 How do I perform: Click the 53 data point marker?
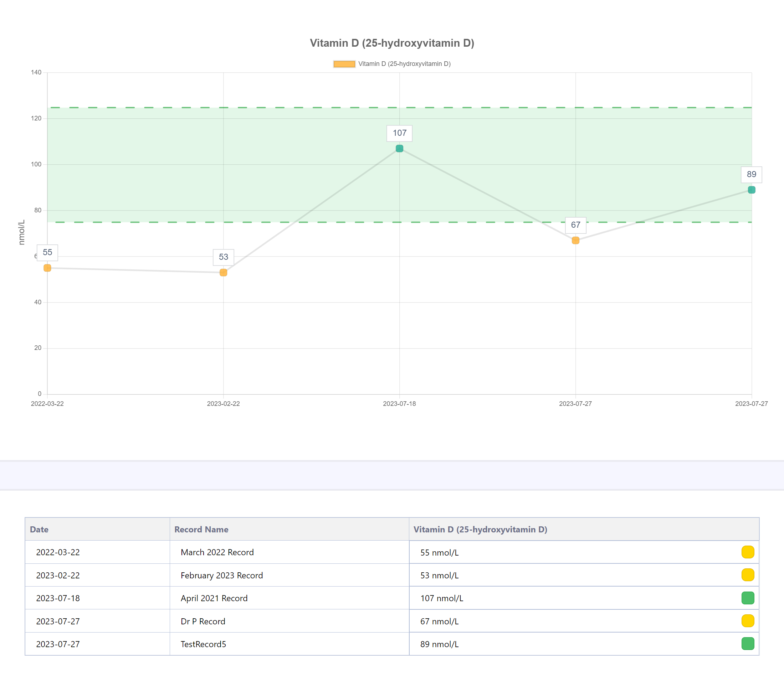click(x=223, y=273)
